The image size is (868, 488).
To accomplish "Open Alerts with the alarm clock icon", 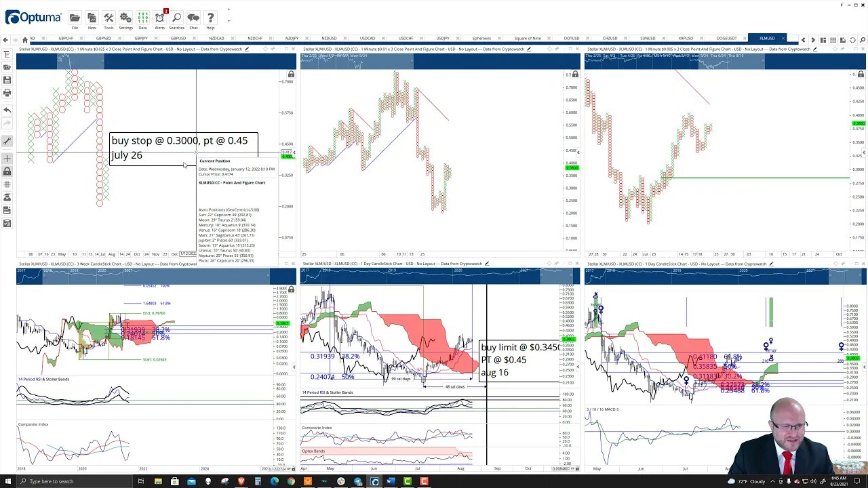I will tap(159, 20).
